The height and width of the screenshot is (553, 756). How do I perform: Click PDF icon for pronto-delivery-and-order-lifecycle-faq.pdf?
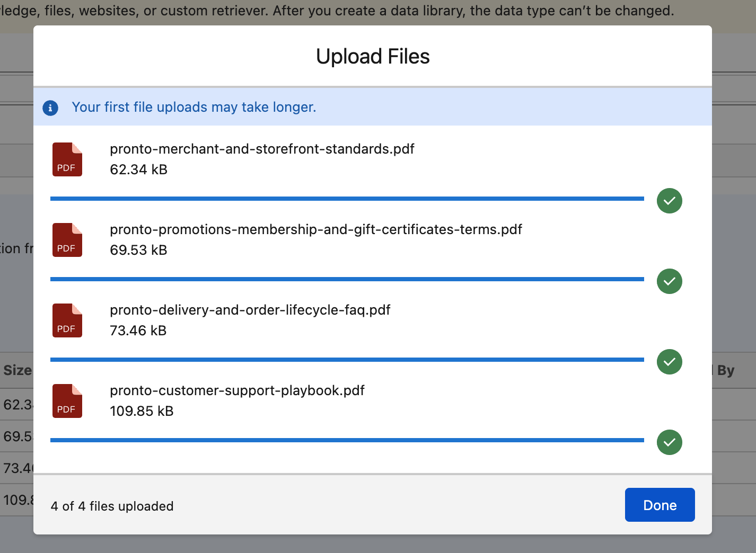pos(67,320)
